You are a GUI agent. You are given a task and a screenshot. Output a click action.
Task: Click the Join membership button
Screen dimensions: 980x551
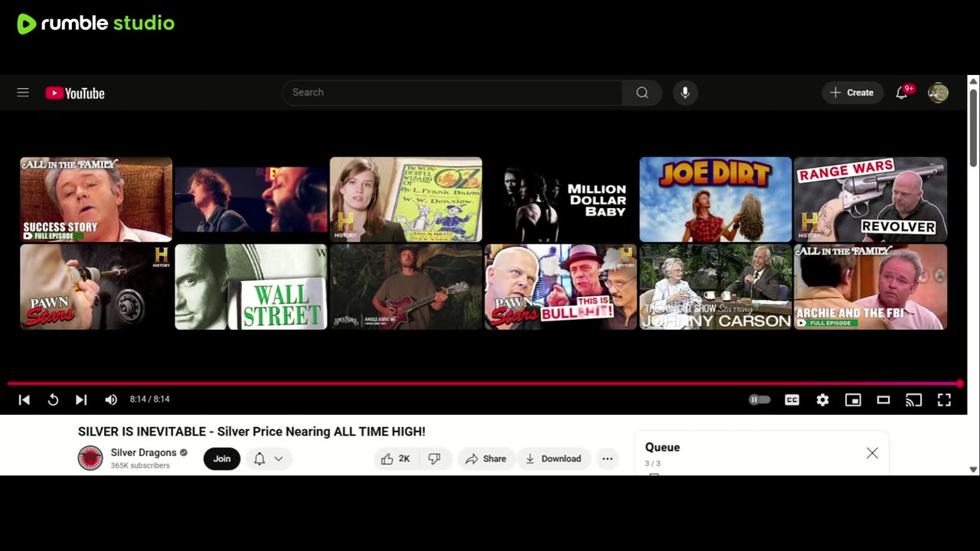pos(222,458)
